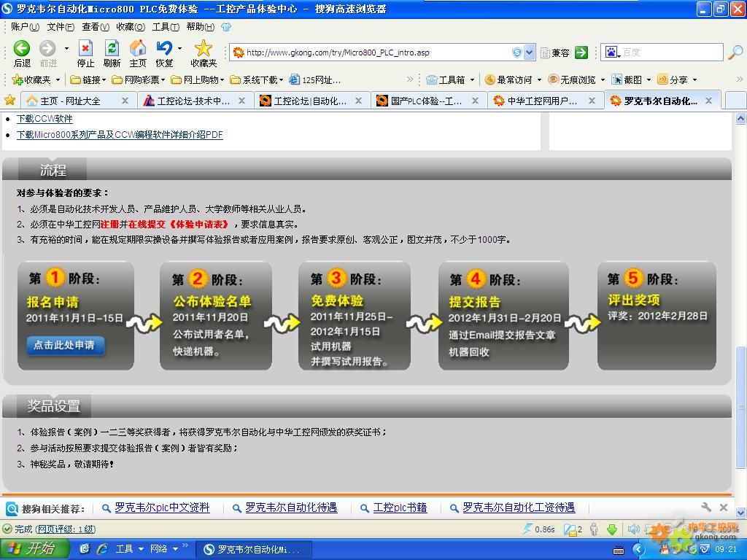Image resolution: width=747 pixels, height=560 pixels.
Task: Click the green download arrow in status bar
Action: tap(612, 529)
